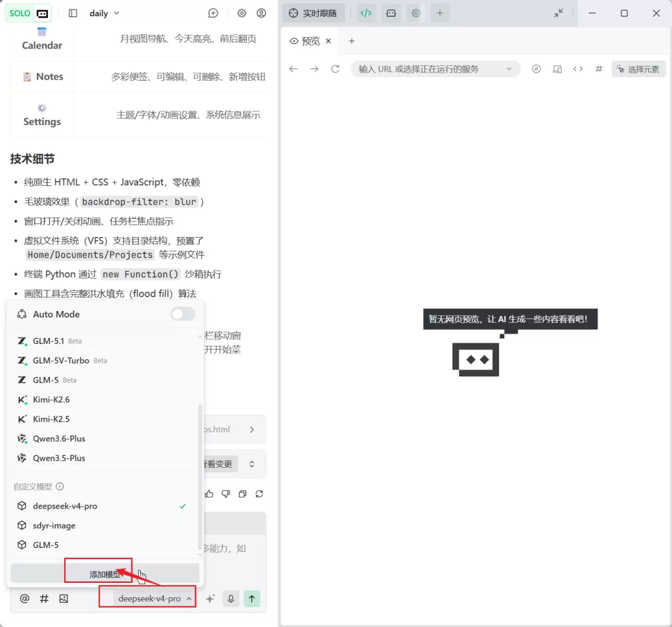The image size is (672, 627).
Task: Click the new Function() code text
Action: pos(140,274)
